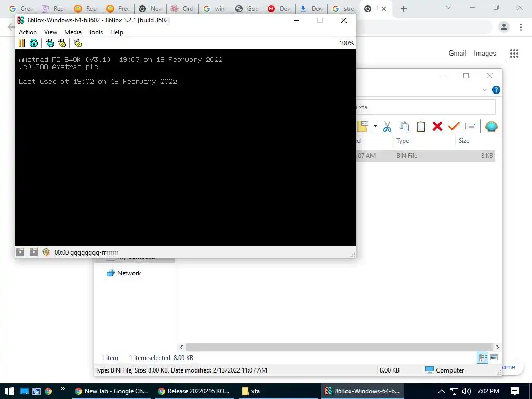Click the red X Delete icon in Explorer
Screen dimensions: 532x399
tap(437, 126)
